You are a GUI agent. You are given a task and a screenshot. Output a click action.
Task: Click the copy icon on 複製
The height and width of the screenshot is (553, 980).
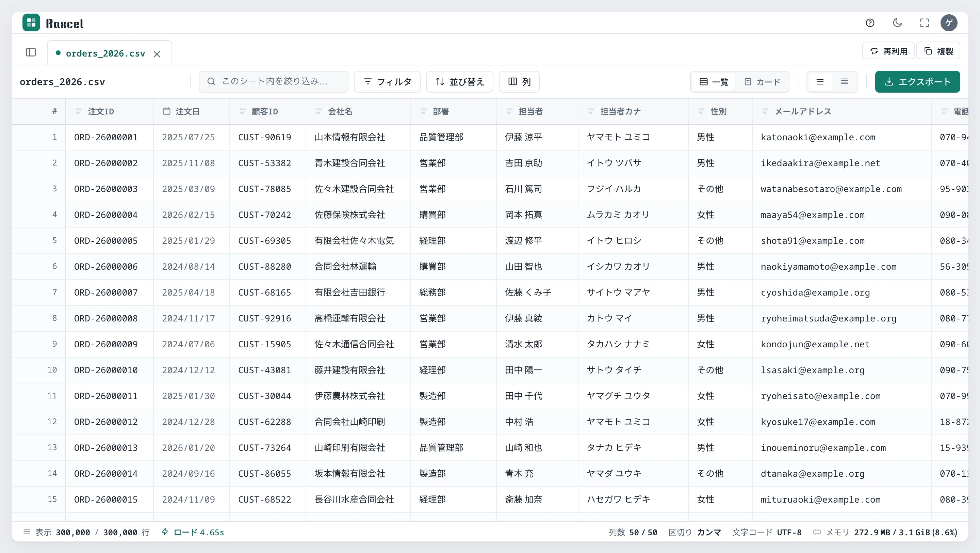pos(928,51)
